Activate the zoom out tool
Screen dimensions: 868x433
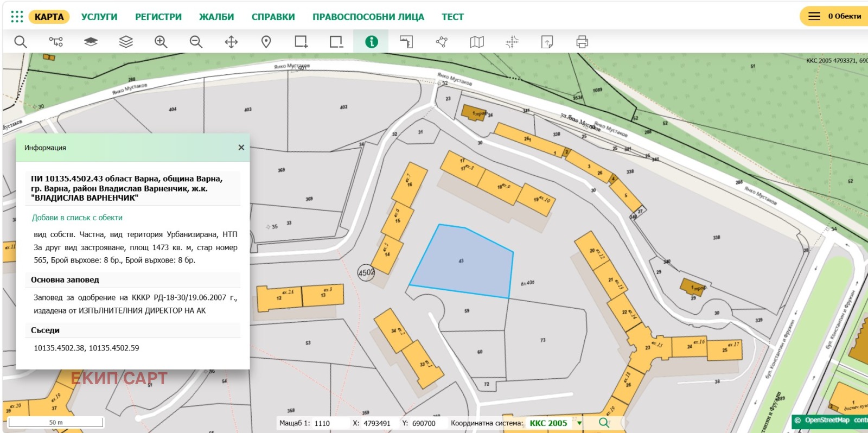(196, 42)
